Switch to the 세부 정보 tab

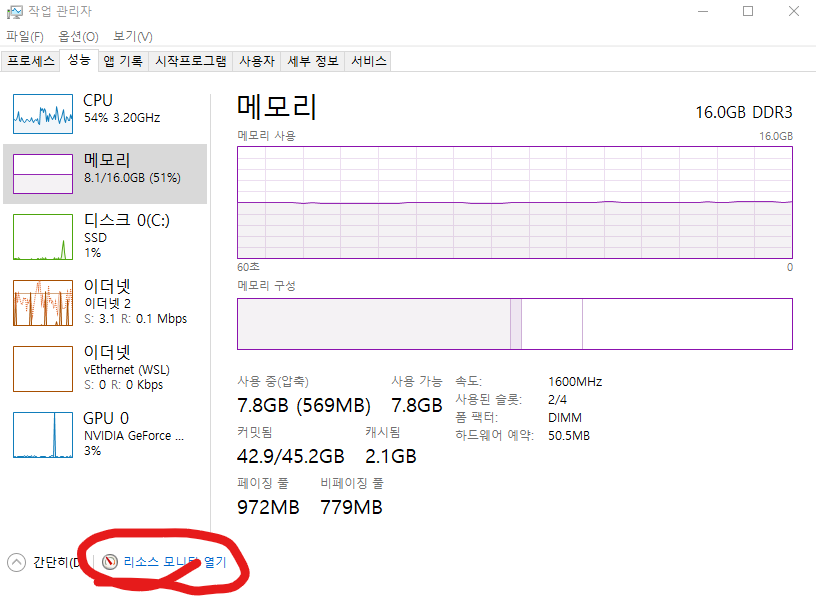[x=313, y=61]
